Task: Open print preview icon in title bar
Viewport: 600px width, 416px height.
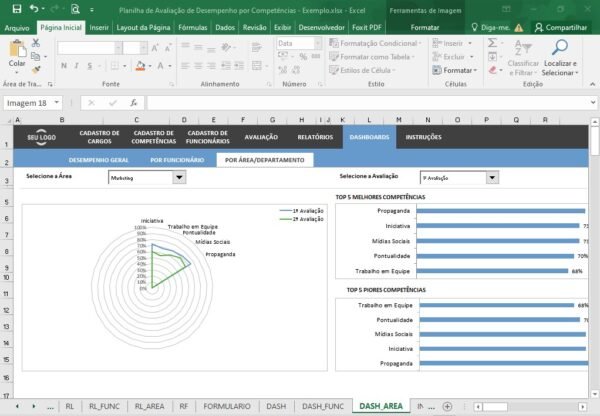Action: coord(75,9)
